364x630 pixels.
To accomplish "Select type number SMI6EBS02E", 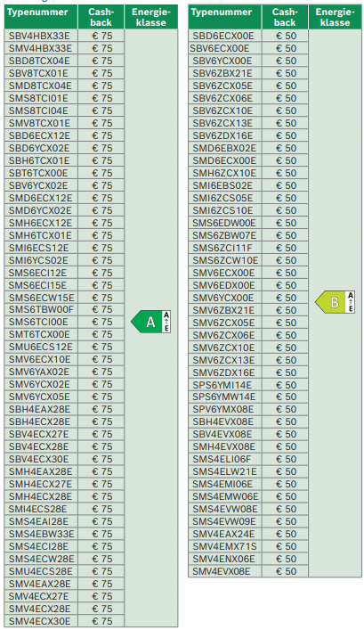I will 222,185.
